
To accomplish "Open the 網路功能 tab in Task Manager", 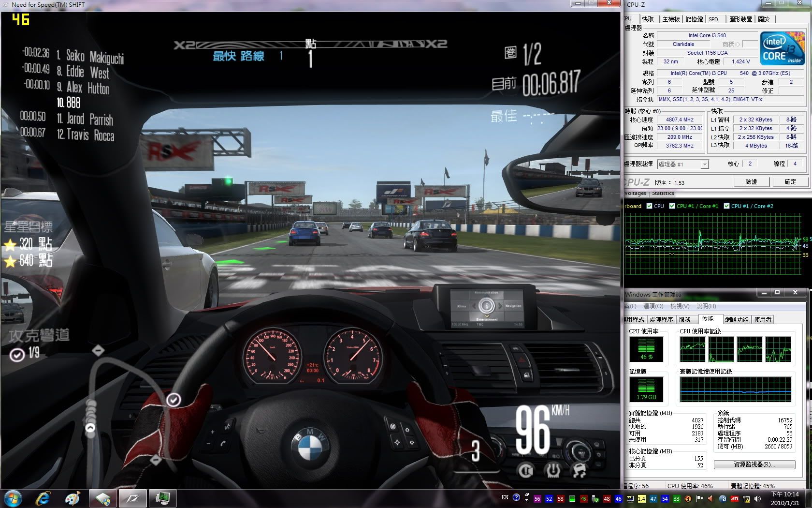I will (737, 319).
